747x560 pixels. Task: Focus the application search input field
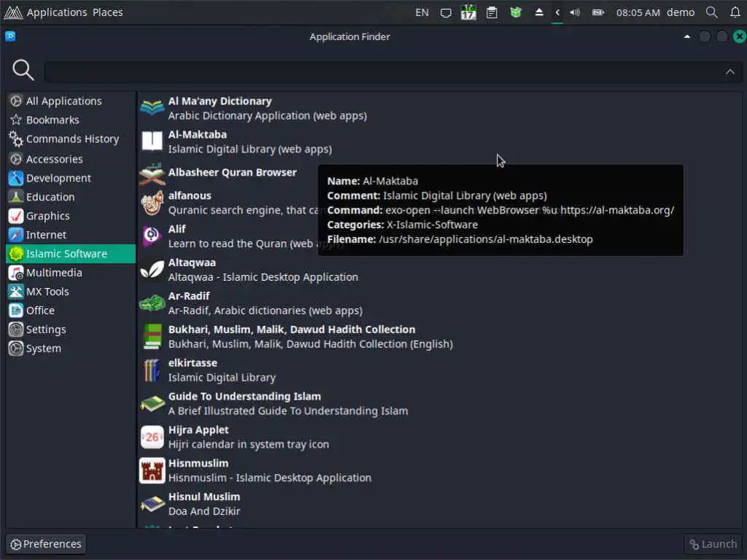(x=393, y=72)
